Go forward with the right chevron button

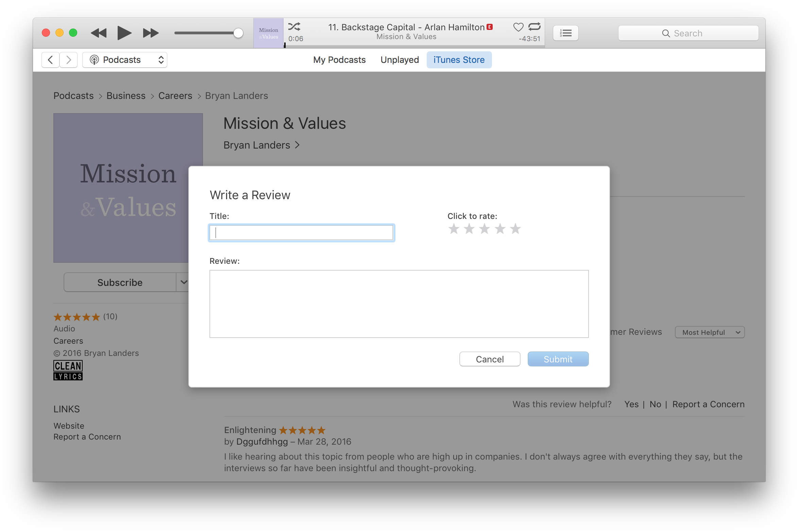(68, 60)
